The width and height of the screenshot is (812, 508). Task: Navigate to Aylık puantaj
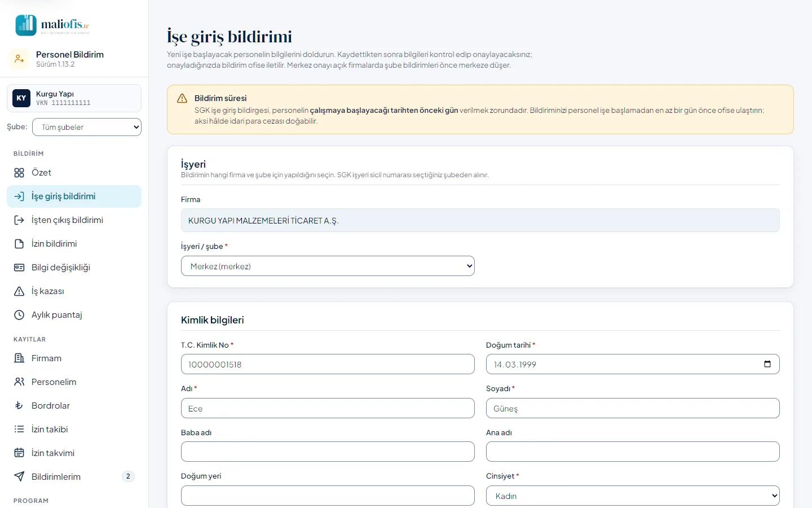click(x=74, y=315)
